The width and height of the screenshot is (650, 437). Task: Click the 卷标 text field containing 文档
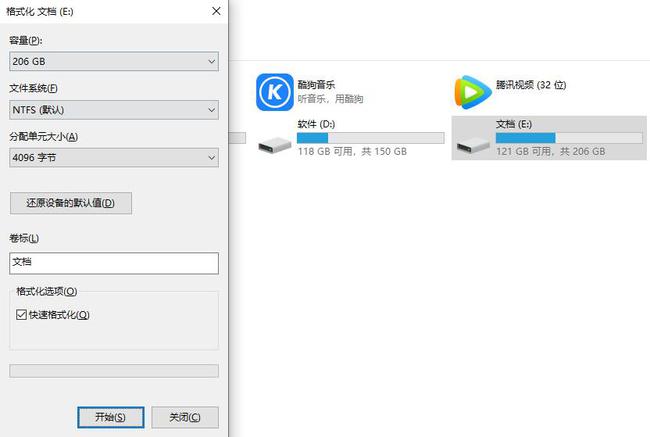coord(114,263)
